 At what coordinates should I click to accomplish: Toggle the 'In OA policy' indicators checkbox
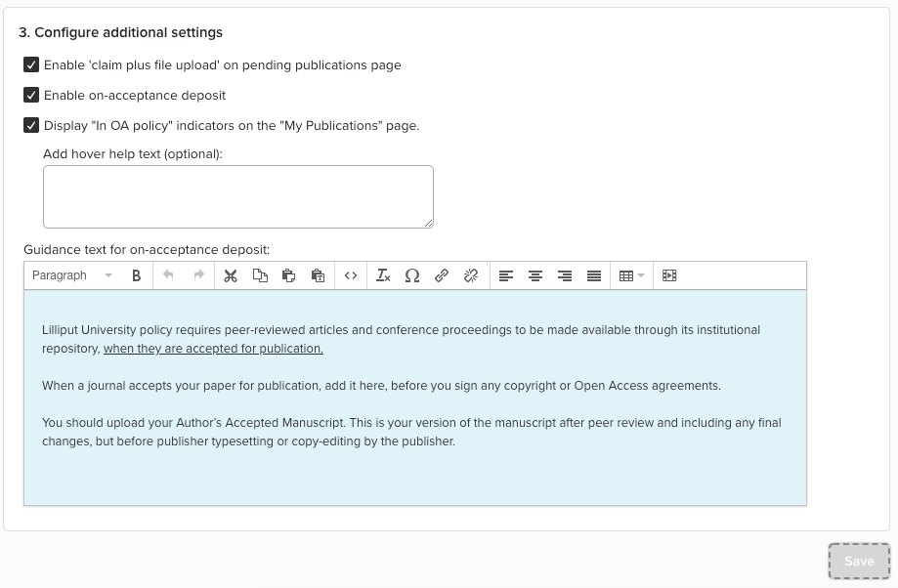[31, 126]
